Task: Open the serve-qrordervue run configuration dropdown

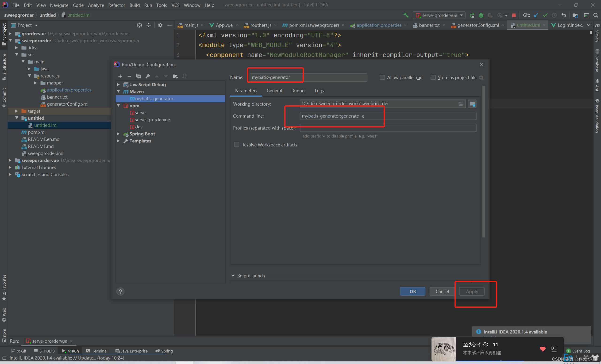Action: 439,15
